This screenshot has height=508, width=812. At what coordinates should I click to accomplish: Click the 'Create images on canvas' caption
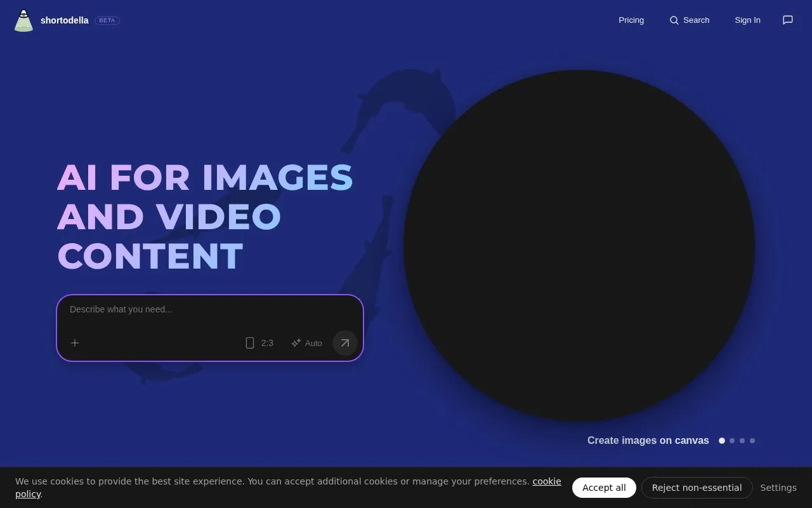648,441
